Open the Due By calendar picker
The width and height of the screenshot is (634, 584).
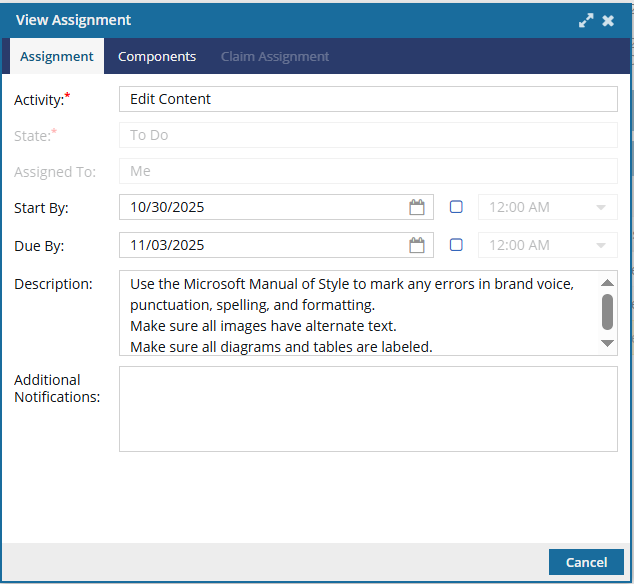point(417,245)
